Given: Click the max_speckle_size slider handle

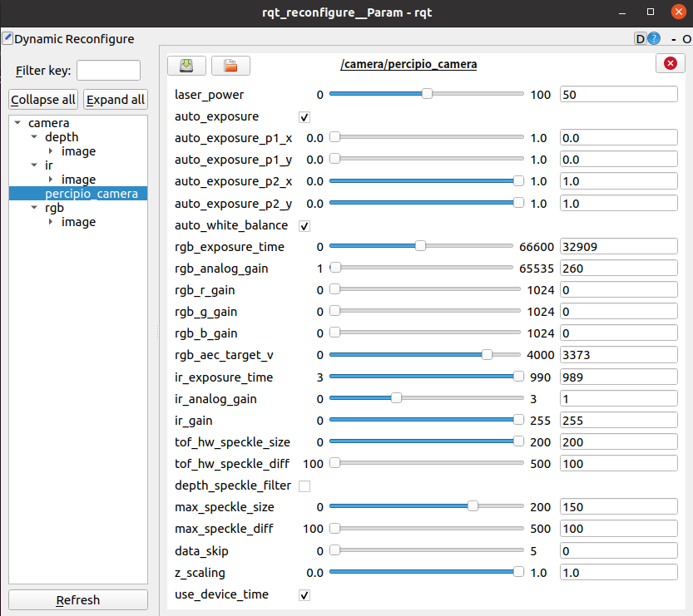Looking at the screenshot, I should point(473,506).
